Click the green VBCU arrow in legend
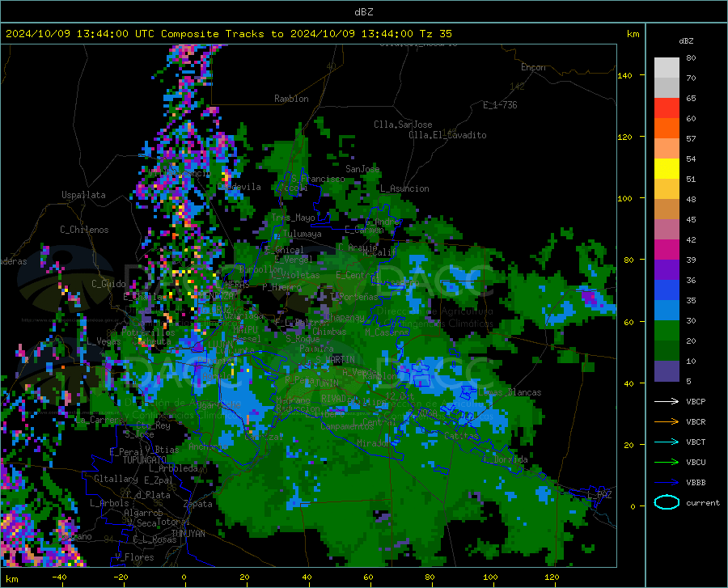 pos(667,463)
